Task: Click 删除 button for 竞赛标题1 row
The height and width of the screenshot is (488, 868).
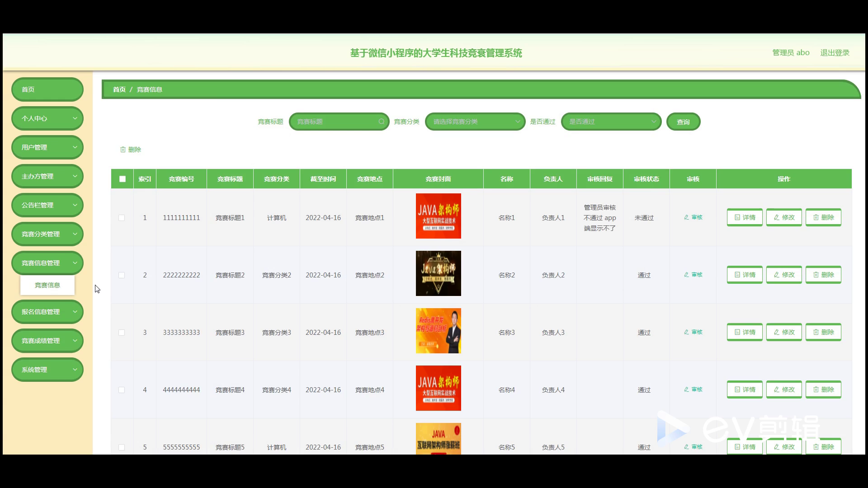Action: click(823, 217)
